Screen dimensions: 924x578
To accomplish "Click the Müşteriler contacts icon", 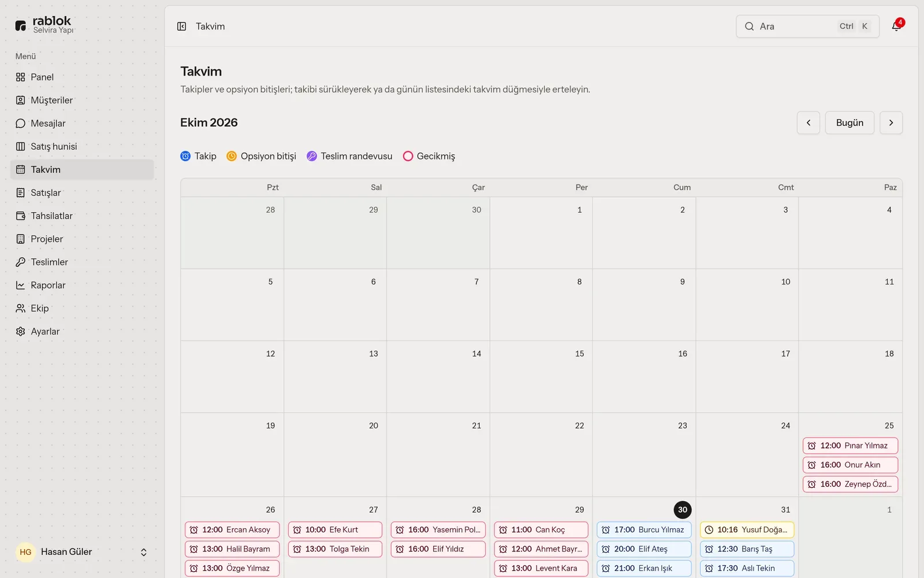I will (21, 100).
